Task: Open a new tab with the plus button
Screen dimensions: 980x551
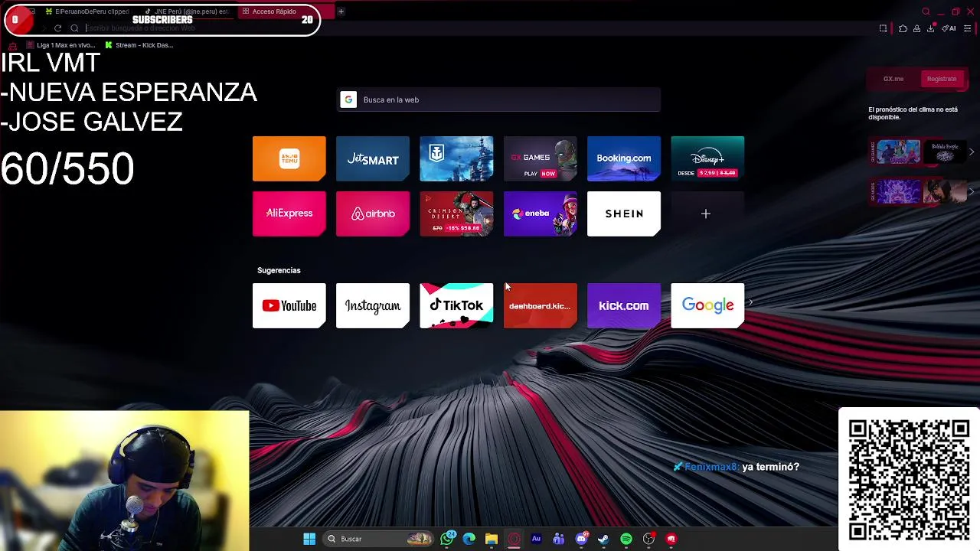Action: (x=341, y=11)
